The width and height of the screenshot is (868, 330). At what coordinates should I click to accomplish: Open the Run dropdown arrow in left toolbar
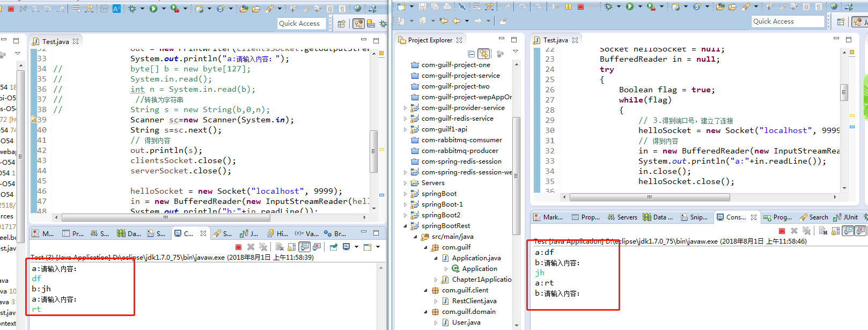tap(163, 9)
